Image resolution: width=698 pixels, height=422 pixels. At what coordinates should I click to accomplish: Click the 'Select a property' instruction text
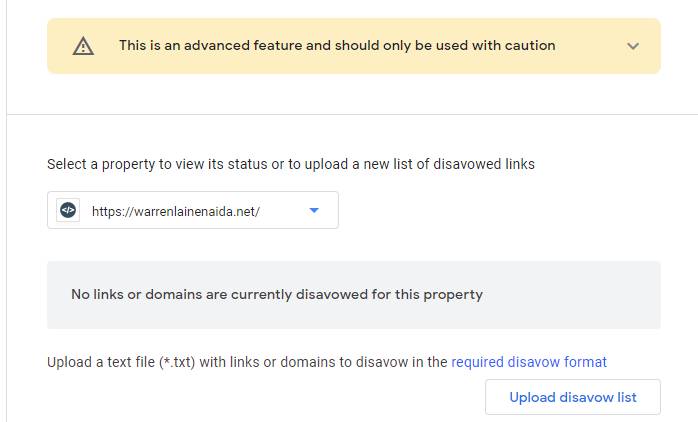(291, 164)
